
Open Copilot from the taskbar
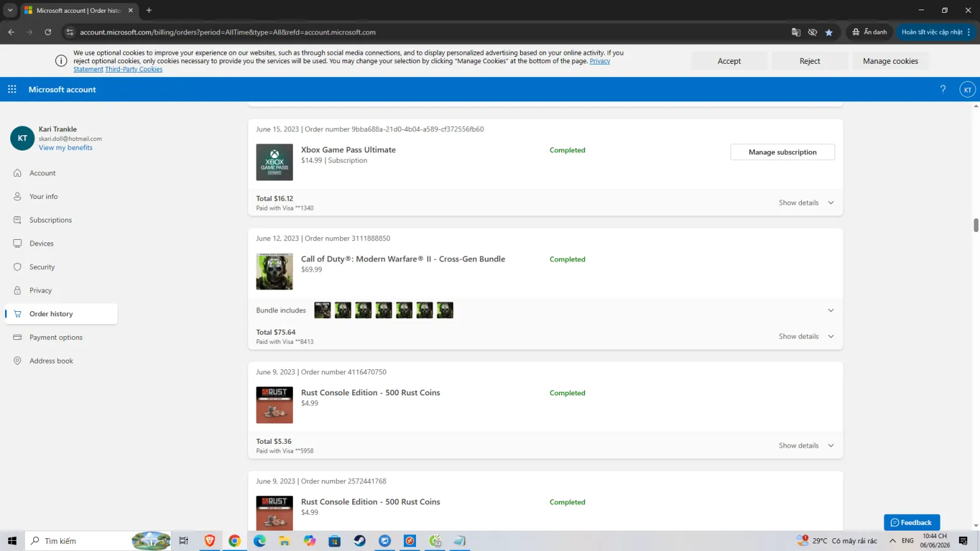pos(309,541)
